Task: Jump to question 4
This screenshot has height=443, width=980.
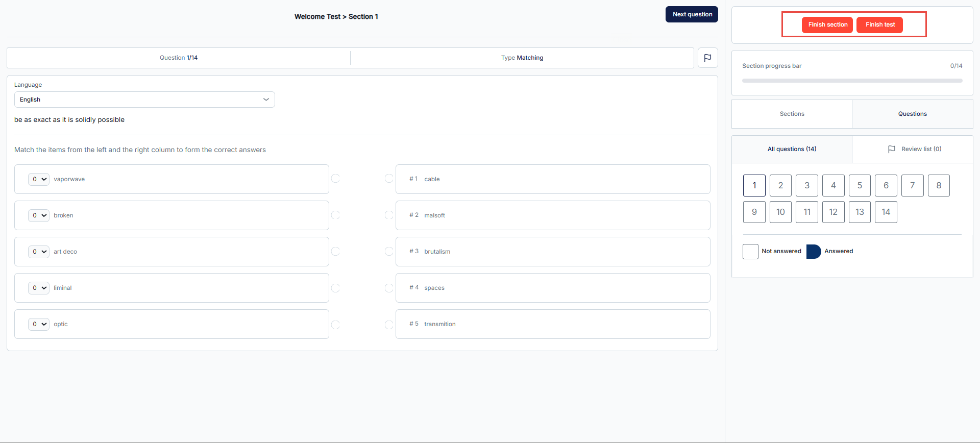Action: click(x=834, y=185)
